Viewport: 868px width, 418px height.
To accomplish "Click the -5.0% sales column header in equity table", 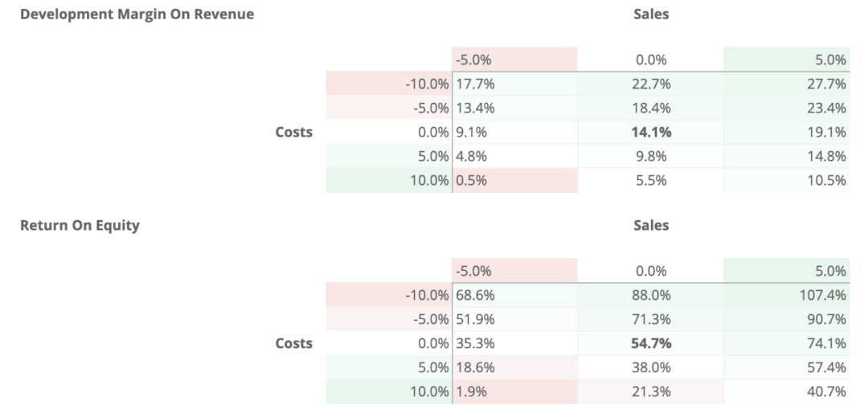I will [515, 271].
